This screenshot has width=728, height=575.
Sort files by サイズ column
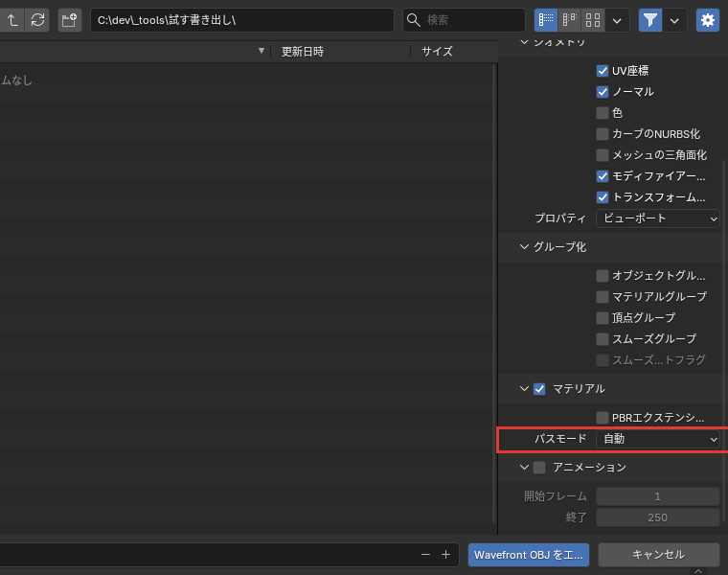(437, 52)
